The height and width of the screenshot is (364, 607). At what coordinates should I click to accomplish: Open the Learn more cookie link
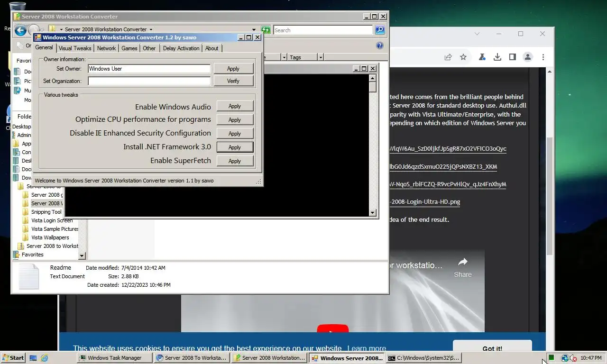tap(367, 348)
